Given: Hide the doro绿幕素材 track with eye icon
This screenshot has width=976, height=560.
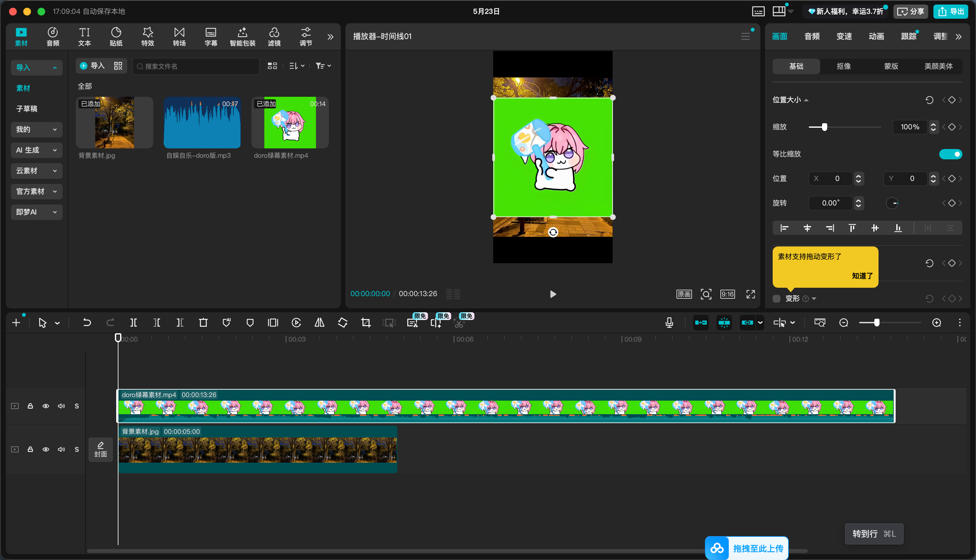Looking at the screenshot, I should click(46, 406).
